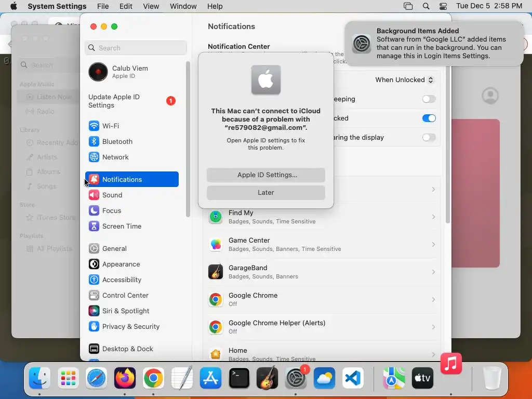Turn off notifications when screen is locked
Viewport: 532px width, 399px height.
[429, 118]
